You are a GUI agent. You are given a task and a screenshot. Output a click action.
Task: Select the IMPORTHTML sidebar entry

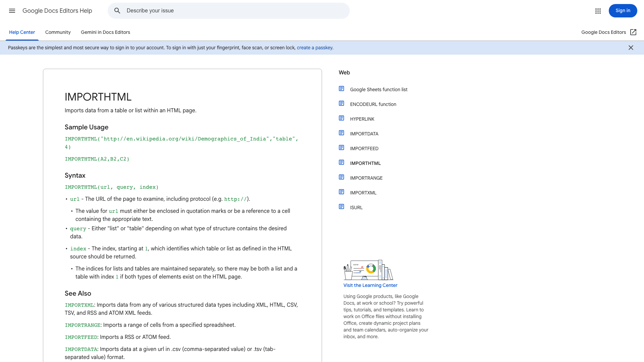tap(365, 163)
